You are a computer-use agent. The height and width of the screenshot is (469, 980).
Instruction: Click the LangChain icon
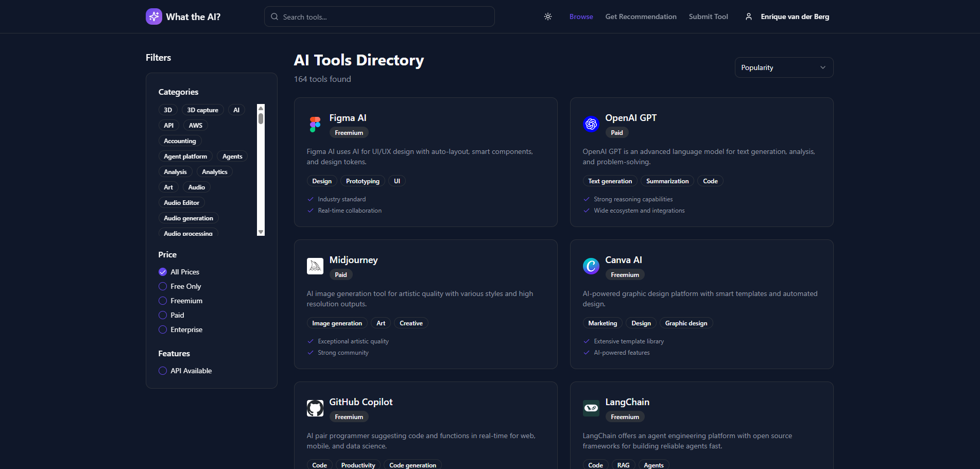(x=591, y=408)
